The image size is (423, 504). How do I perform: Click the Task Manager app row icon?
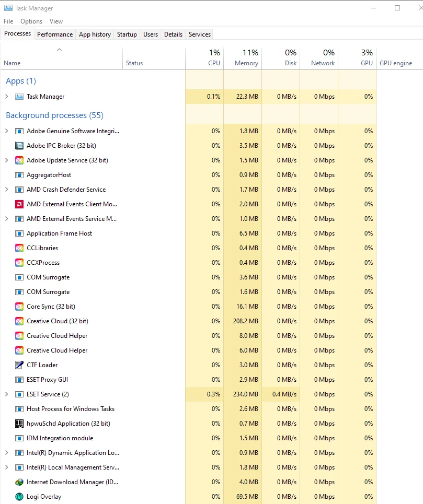pyautogui.click(x=19, y=97)
